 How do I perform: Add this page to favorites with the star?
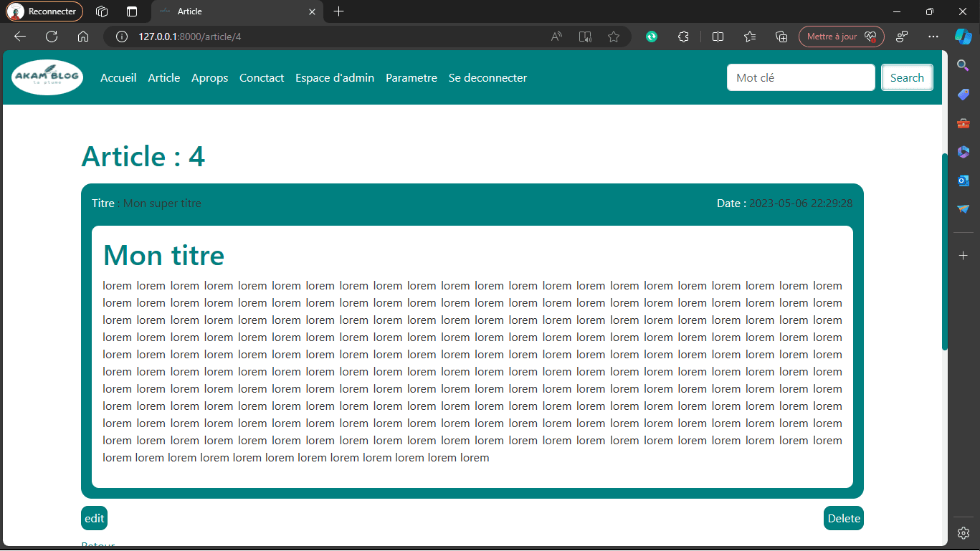point(614,37)
